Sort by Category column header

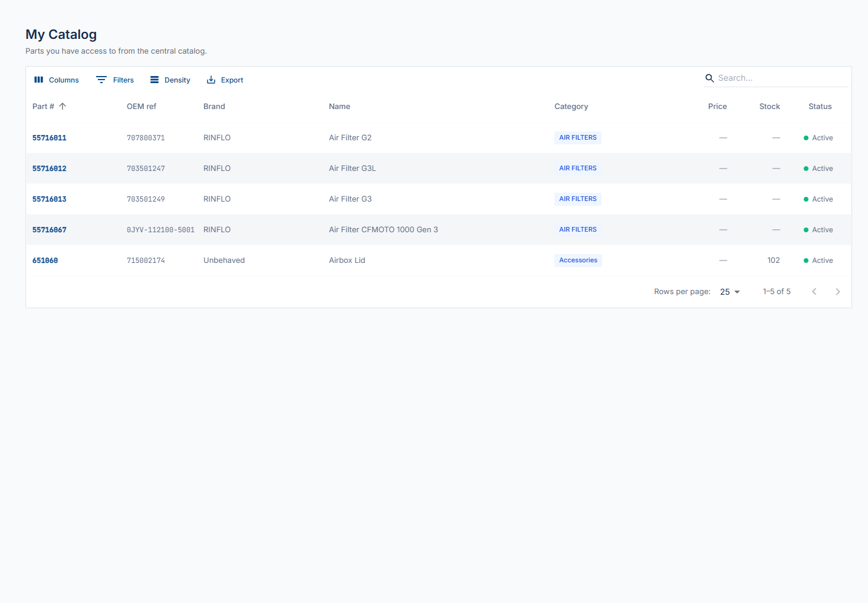[571, 106]
